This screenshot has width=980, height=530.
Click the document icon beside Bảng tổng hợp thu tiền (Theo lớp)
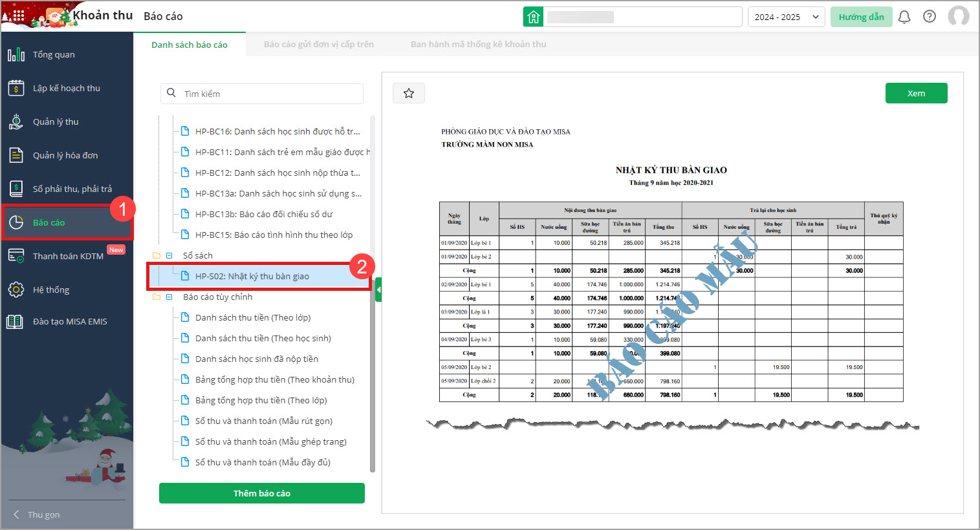[x=185, y=400]
